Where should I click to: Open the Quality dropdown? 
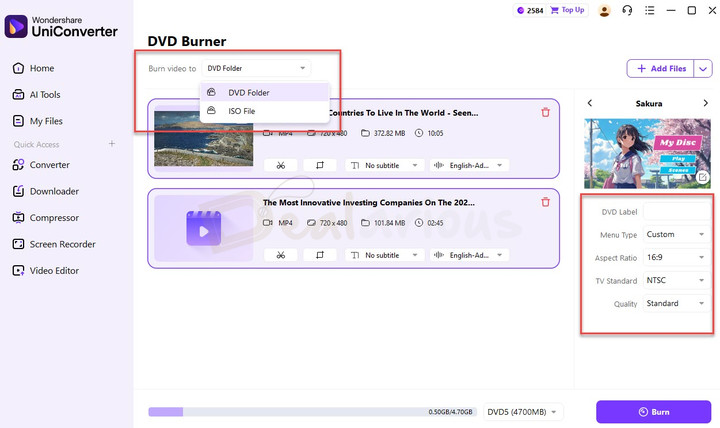pos(676,304)
